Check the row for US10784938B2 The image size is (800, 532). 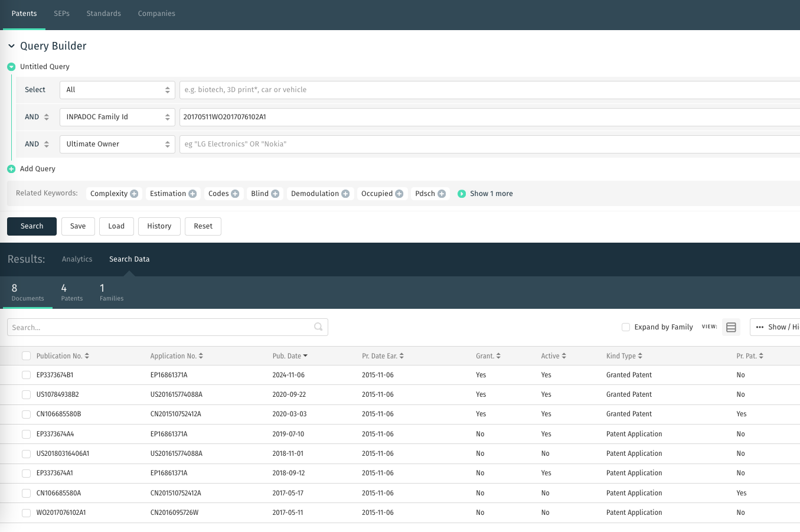click(26, 394)
